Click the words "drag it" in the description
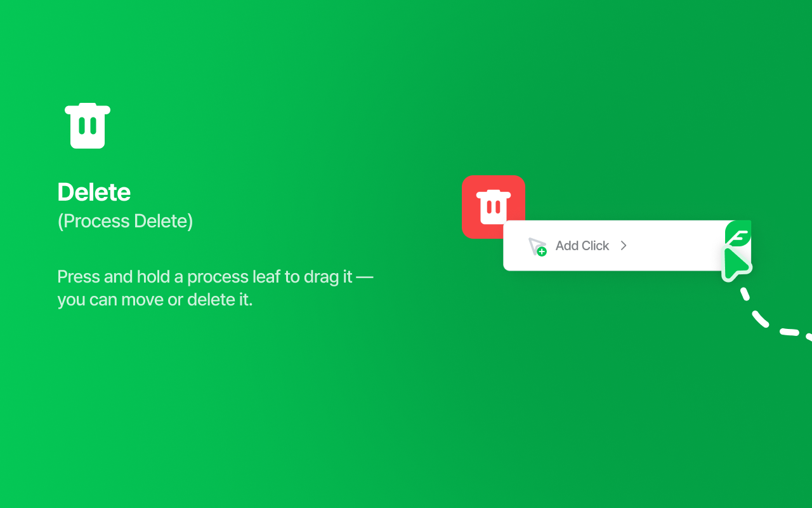 tap(327, 277)
